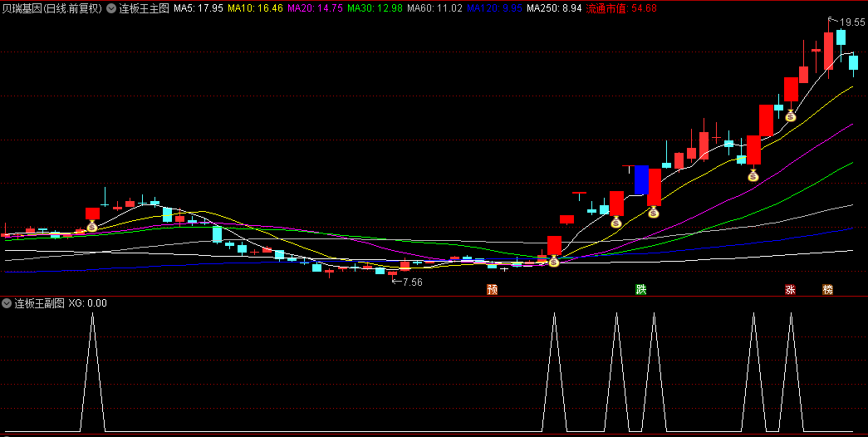Click the red 涨 event marker

[790, 290]
